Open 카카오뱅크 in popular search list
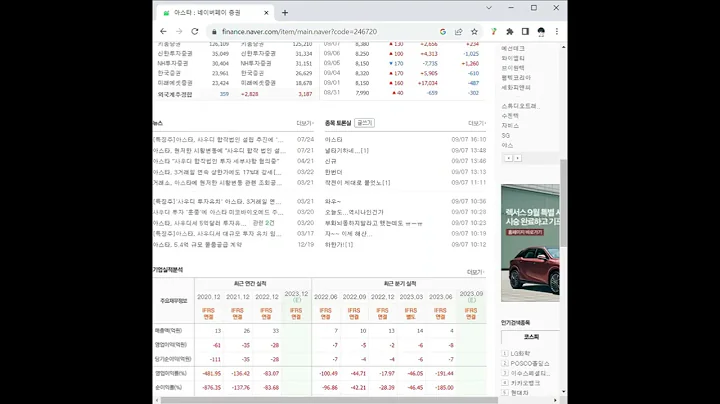 pos(525,383)
